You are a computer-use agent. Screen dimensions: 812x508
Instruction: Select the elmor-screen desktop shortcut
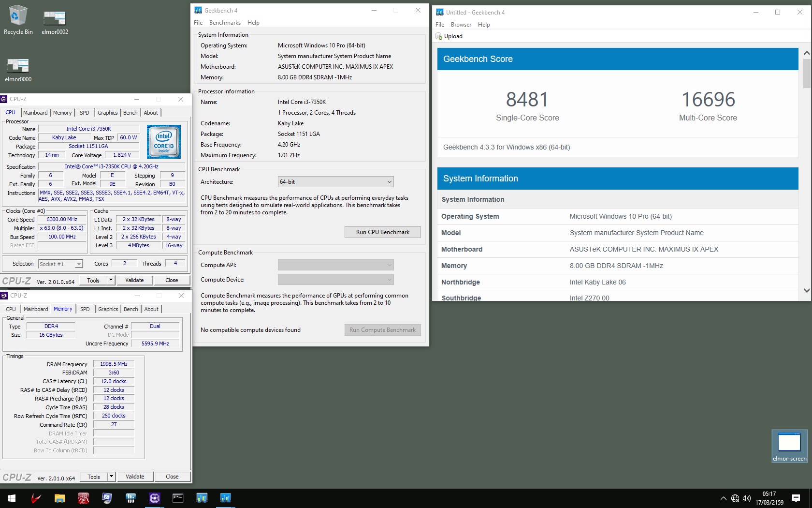click(x=789, y=447)
